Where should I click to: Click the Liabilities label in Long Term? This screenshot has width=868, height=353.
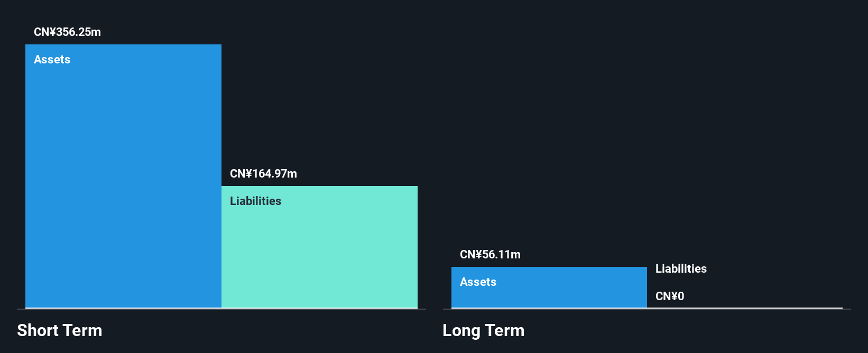tap(681, 268)
